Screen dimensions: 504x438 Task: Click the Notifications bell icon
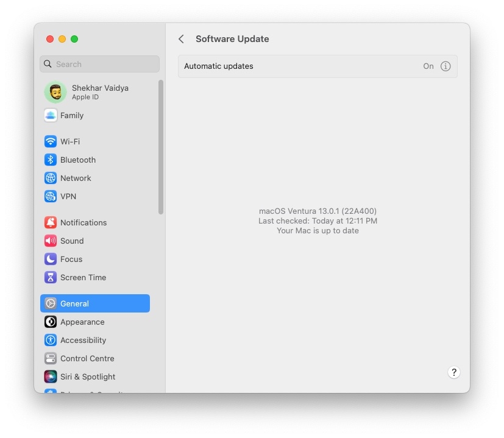[x=51, y=222]
